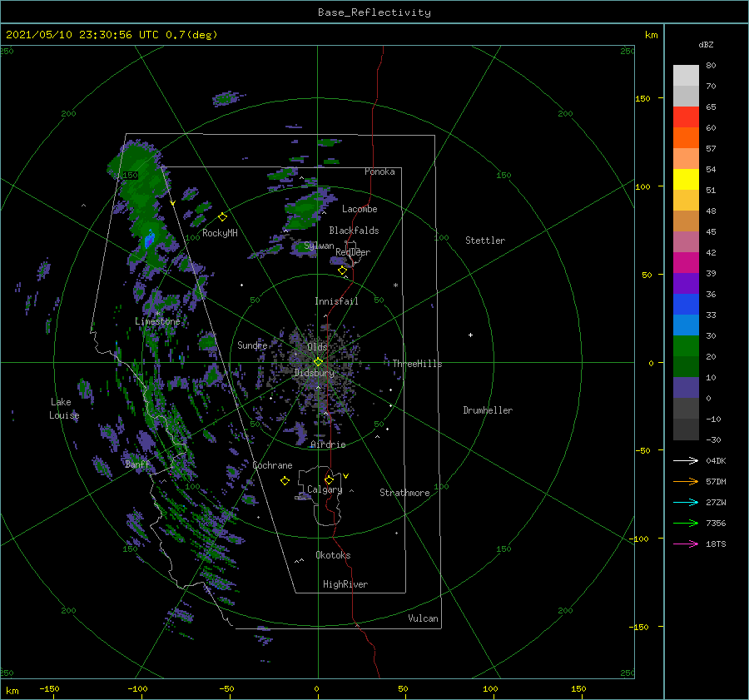
Task: Click the Banff label on map
Action: click(x=137, y=464)
